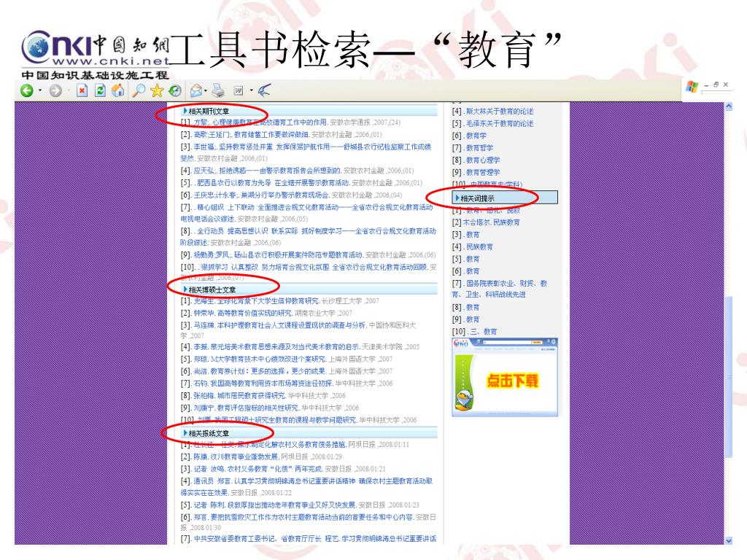Click the Windows flag logo in toolbar
Viewport: 747px width, 560px height.
pos(692,87)
